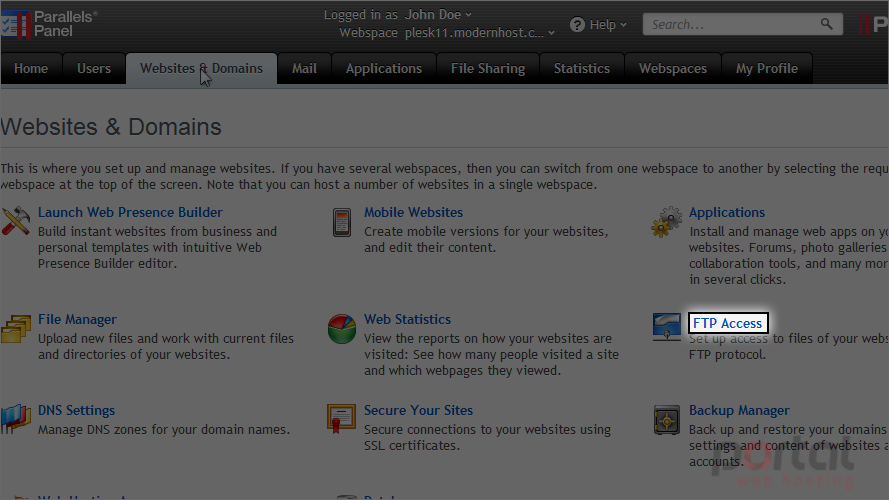Open the Help dropdown menu
Screen dimensions: 889x500
599,24
